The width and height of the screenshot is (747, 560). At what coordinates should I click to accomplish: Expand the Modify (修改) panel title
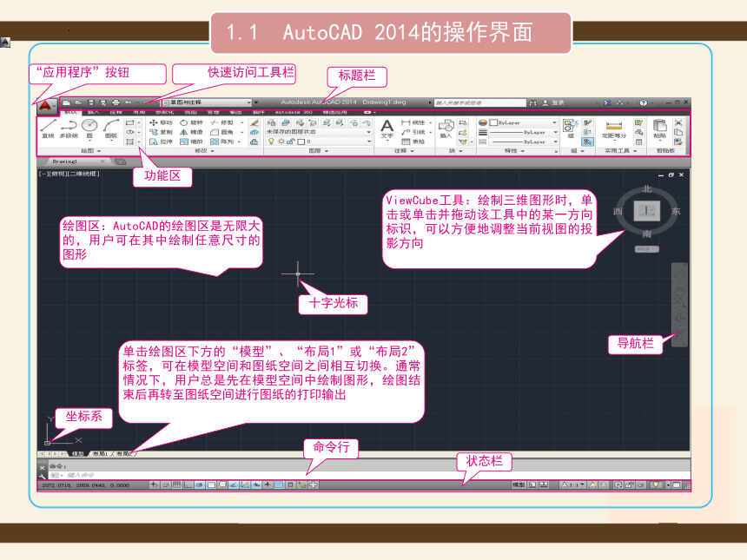tap(204, 151)
